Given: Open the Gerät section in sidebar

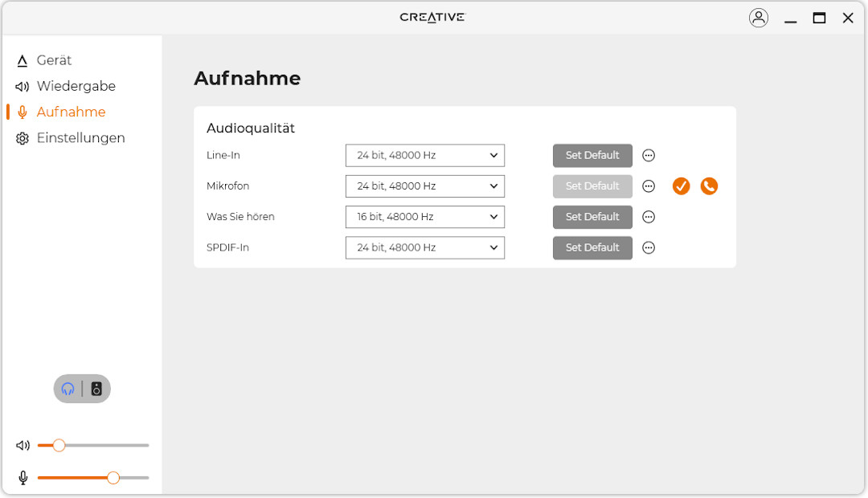Looking at the screenshot, I should pos(54,60).
